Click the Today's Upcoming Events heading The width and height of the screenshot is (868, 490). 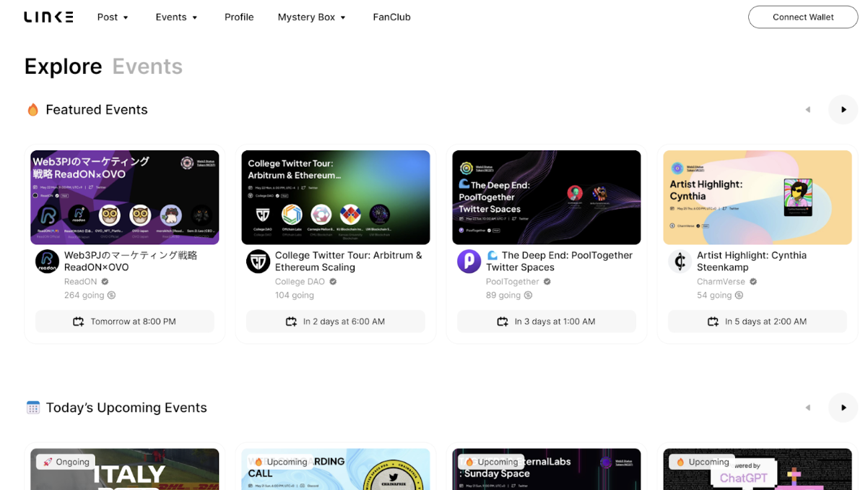pos(126,408)
